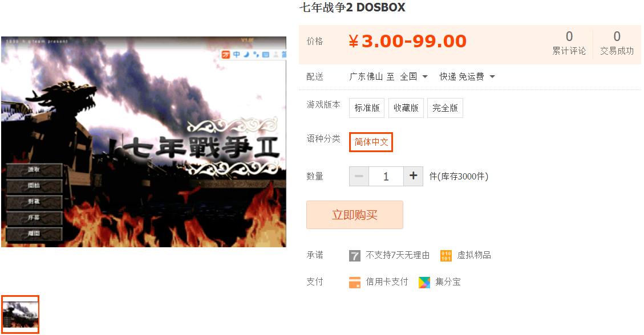644x335 pixels.
Task: Toggle the 简体中文 language option
Action: click(x=371, y=142)
